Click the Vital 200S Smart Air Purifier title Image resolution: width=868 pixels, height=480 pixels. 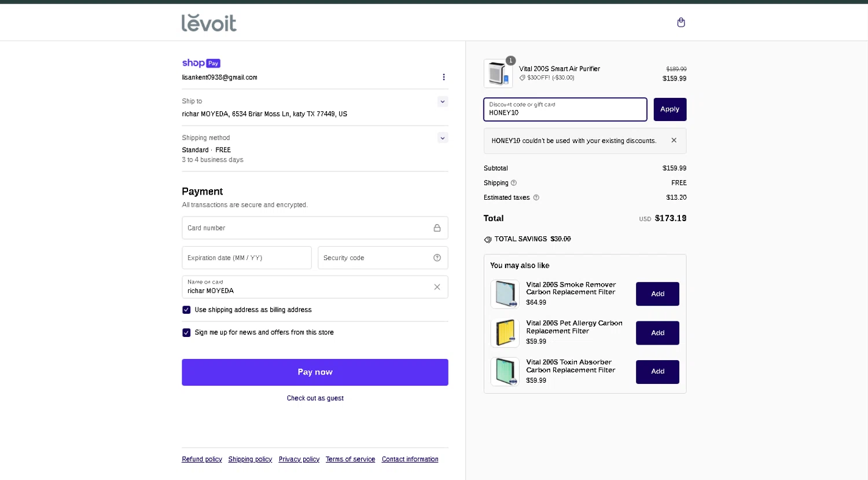coord(560,68)
